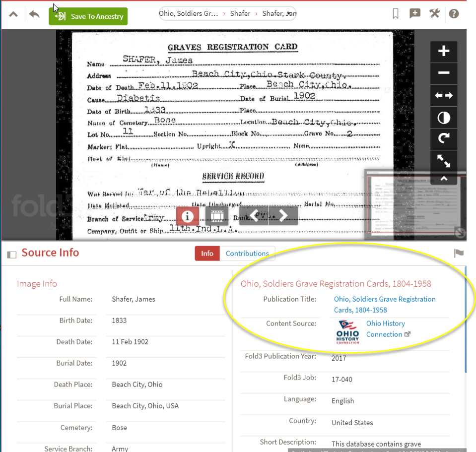The width and height of the screenshot is (476, 452).
Task: Open the help question mark
Action: (454, 14)
